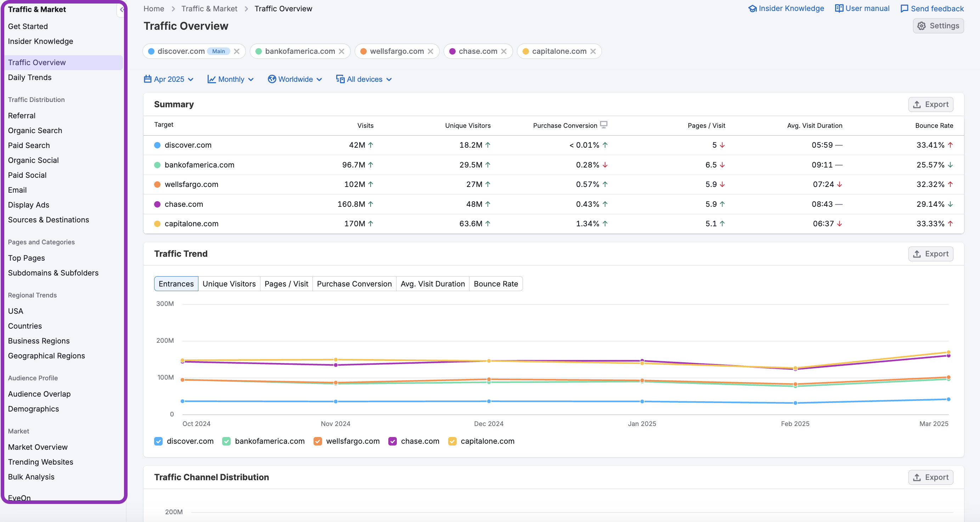Switch to the Bounce Rate chart tab

(x=495, y=284)
